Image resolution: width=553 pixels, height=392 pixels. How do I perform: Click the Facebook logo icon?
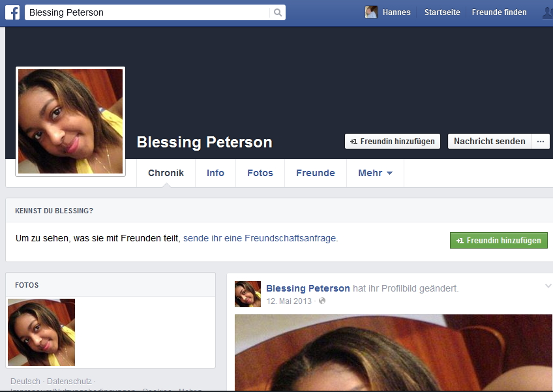(12, 12)
